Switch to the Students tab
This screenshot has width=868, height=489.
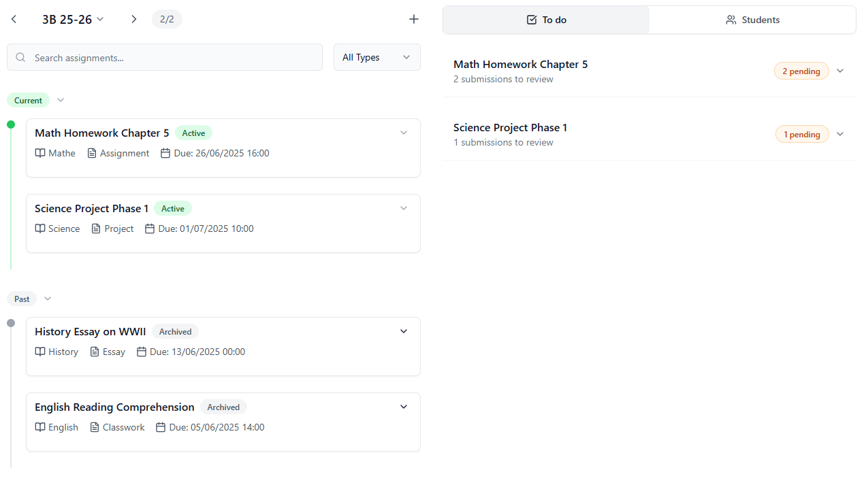click(752, 20)
